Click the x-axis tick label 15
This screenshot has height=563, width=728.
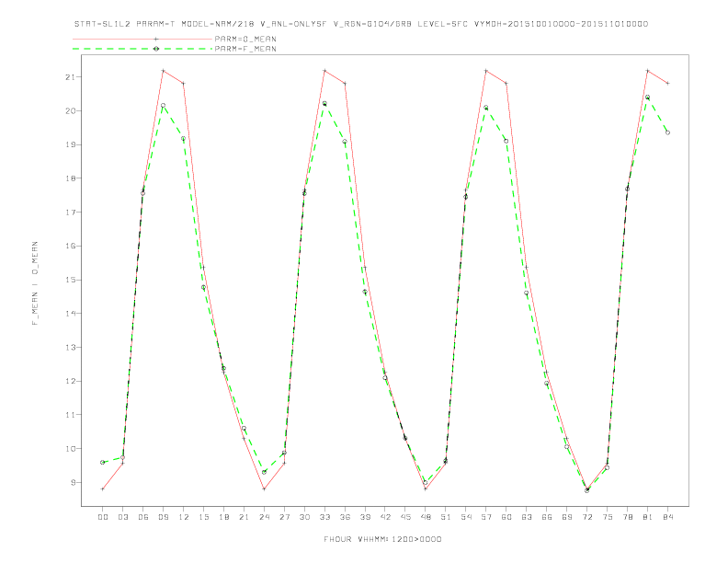coord(203,517)
